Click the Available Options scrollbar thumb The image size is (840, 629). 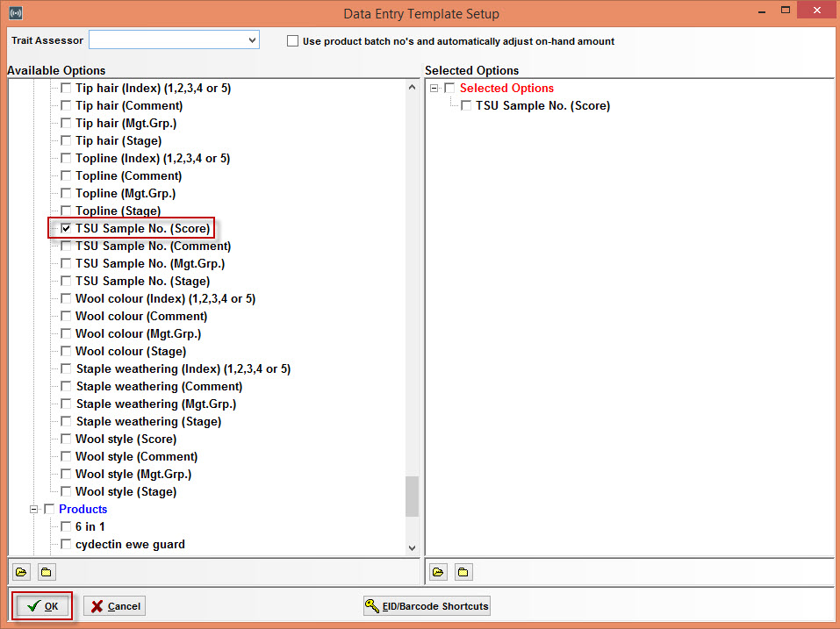tap(412, 497)
